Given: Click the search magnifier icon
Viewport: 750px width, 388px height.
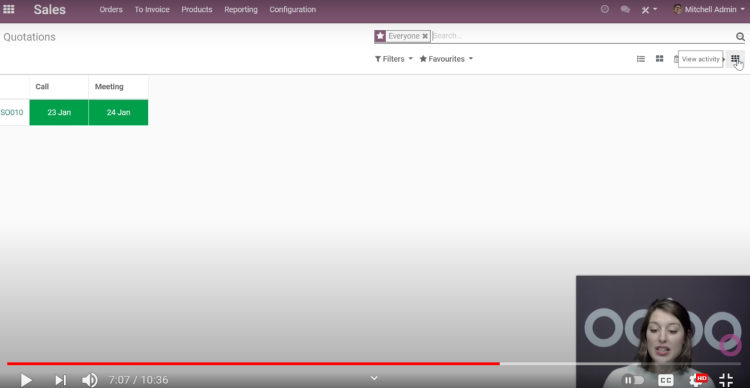Looking at the screenshot, I should click(x=740, y=36).
